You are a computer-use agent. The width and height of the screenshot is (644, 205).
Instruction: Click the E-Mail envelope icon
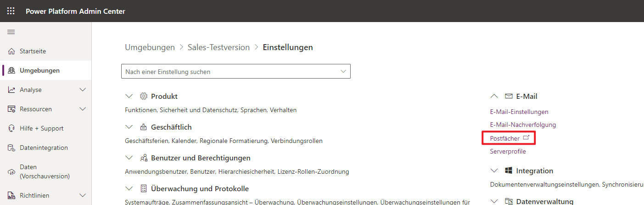[x=509, y=96]
